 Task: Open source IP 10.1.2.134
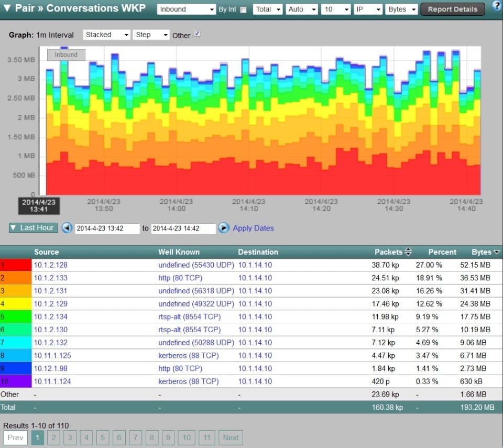pos(51,317)
